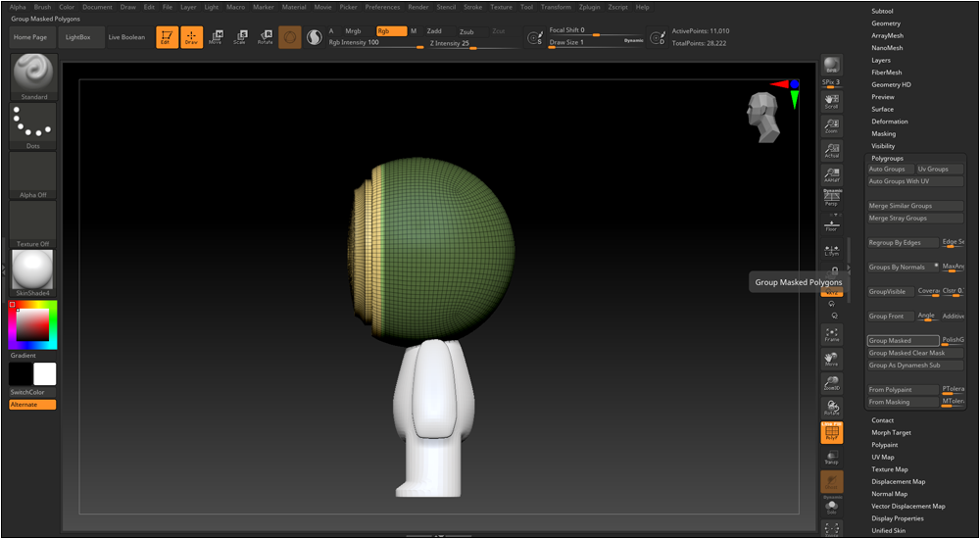This screenshot has width=980, height=539.
Task: Click the BPR render button
Action: pos(831,66)
